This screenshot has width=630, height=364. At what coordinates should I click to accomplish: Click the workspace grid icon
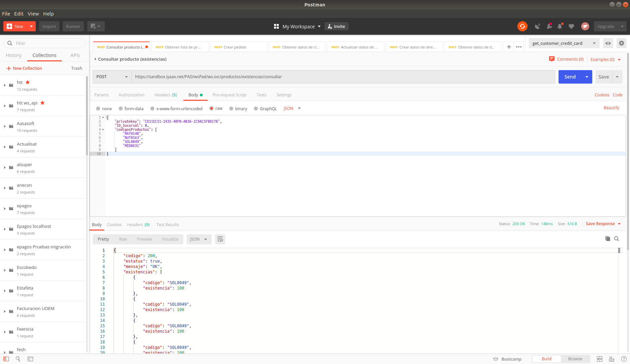click(276, 26)
